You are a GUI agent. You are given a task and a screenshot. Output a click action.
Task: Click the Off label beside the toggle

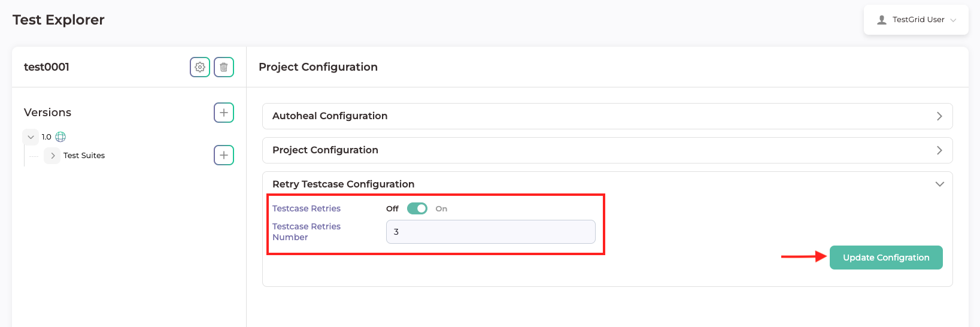tap(392, 209)
